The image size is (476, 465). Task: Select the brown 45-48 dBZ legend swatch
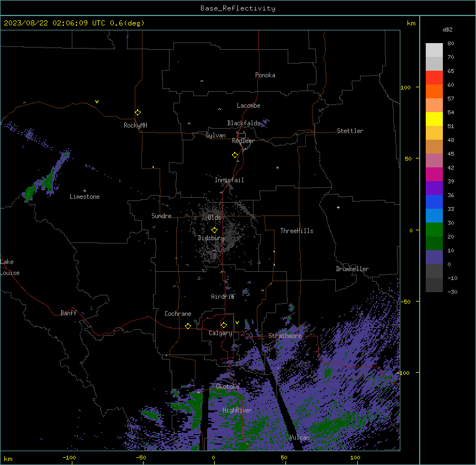434,146
